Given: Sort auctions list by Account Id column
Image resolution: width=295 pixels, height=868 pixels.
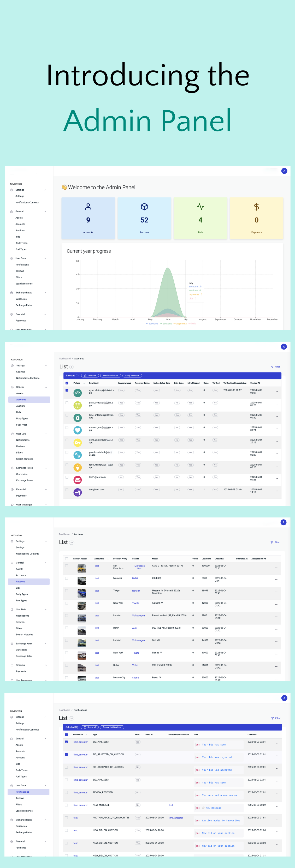Looking at the screenshot, I should coord(108,559).
